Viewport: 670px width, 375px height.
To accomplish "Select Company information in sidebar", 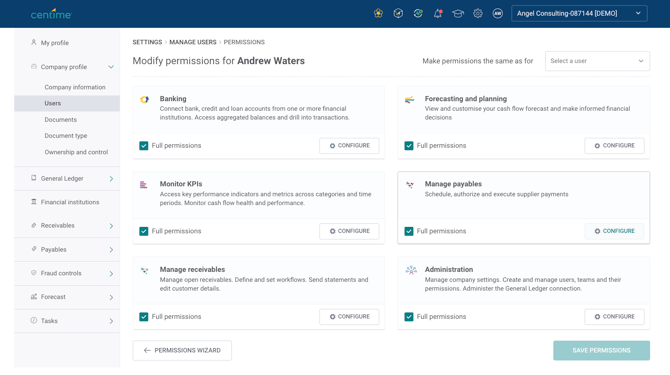I will point(75,87).
